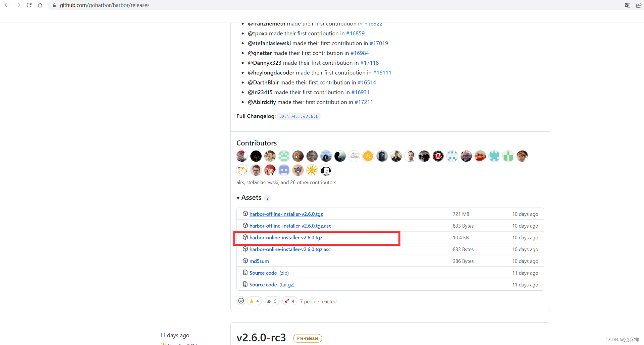Click '286 Bytes' size text

463,261
